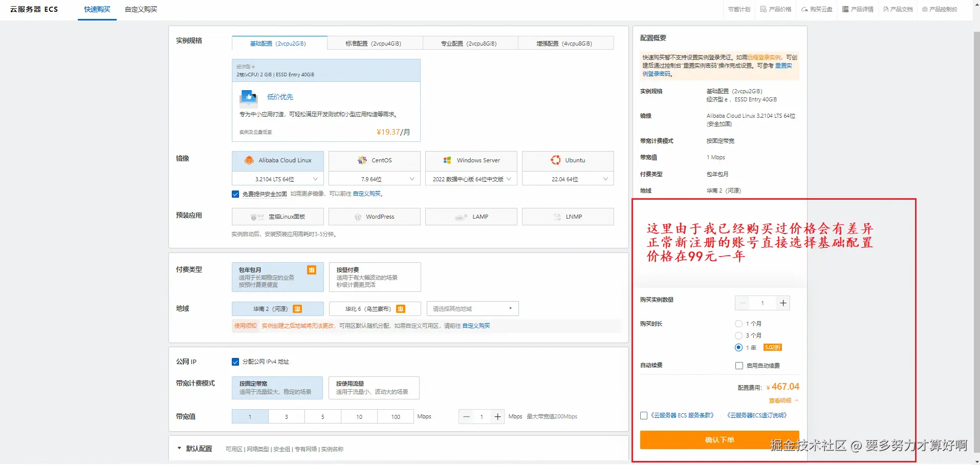The height and width of the screenshot is (465, 980).
Task: Select the 1 年 purchase duration
Action: 738,347
